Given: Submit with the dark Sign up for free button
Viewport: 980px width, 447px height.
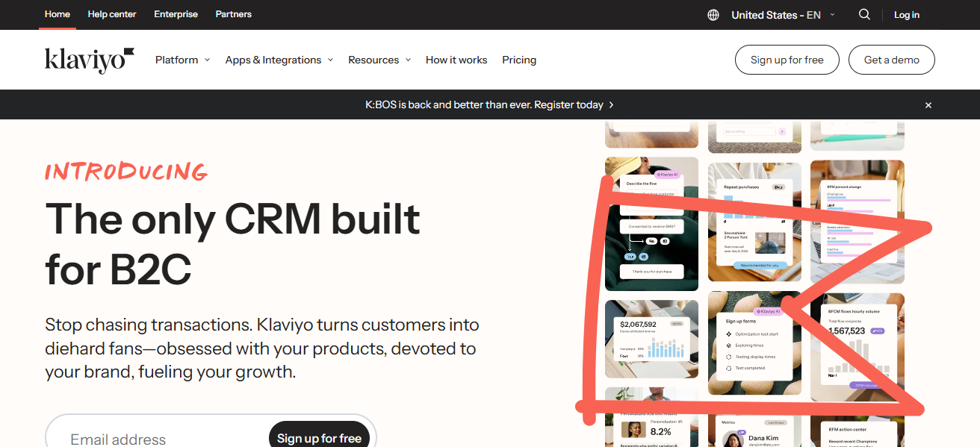Looking at the screenshot, I should (319, 438).
